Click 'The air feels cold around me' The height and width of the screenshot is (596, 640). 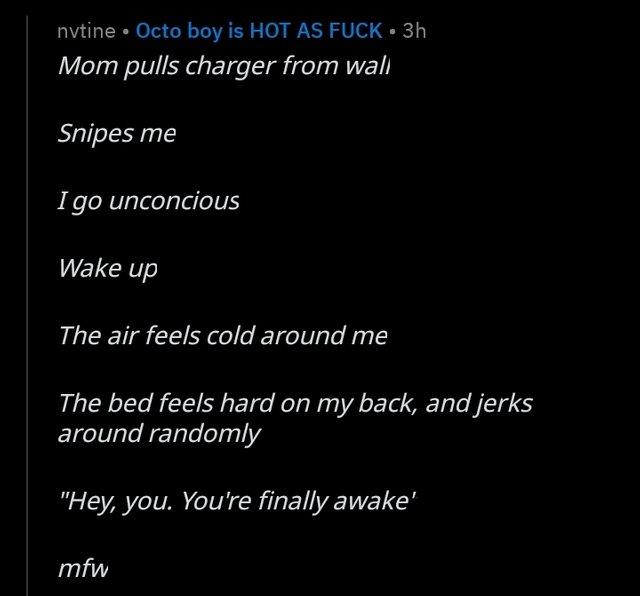point(222,335)
